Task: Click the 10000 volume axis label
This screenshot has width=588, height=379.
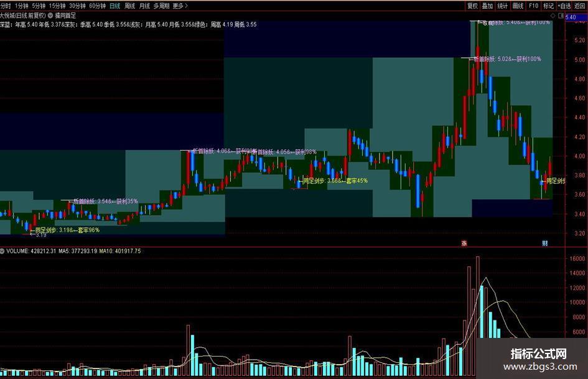Action: click(577, 302)
